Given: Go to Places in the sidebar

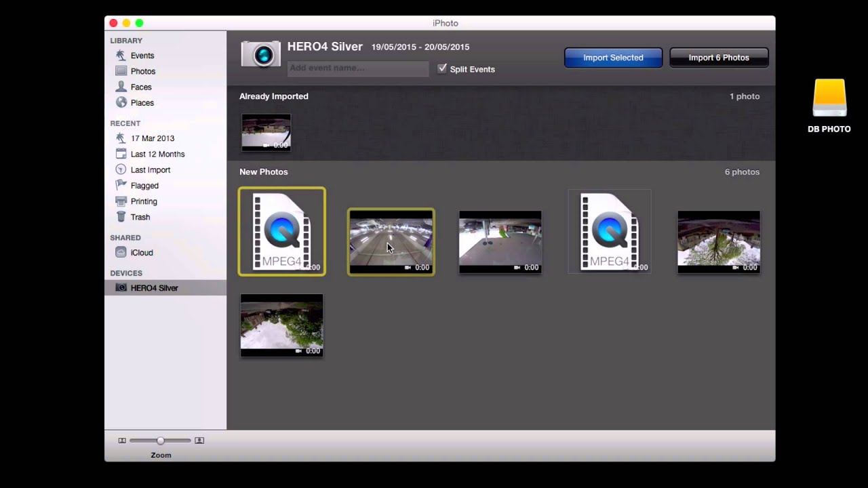Looking at the screenshot, I should 142,102.
